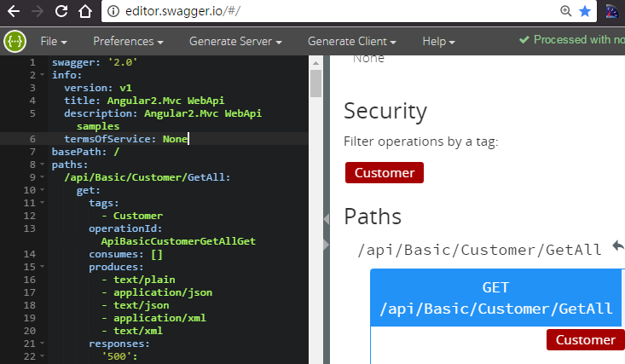The height and width of the screenshot is (364, 625).
Task: Click the consumes: [] line
Action: (x=125, y=254)
